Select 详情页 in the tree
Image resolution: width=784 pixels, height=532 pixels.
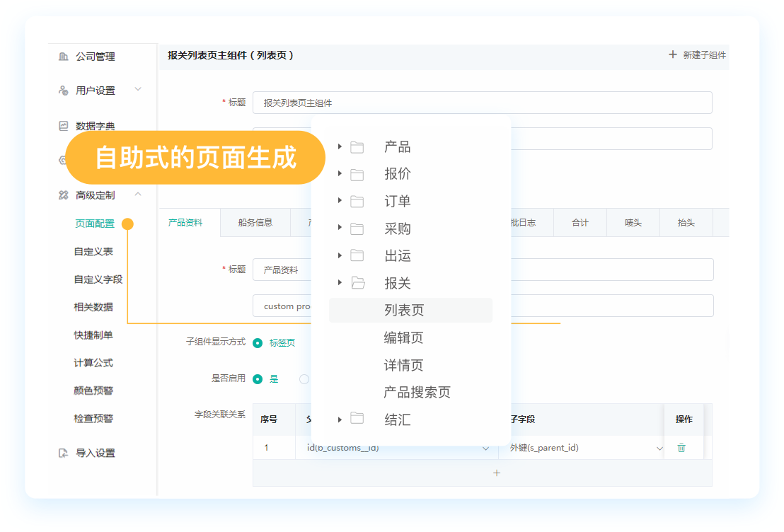coord(403,365)
